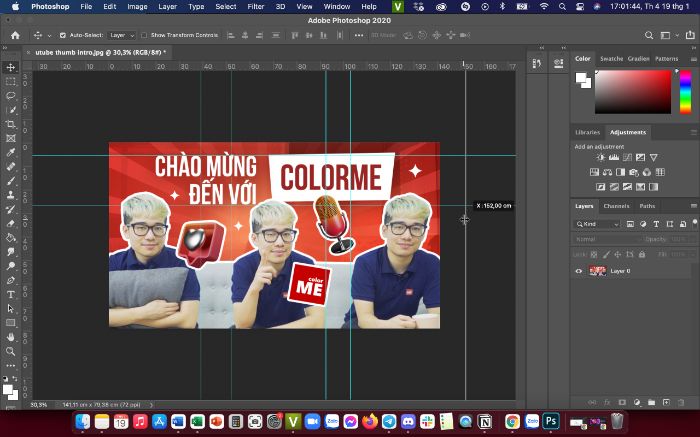
Task: Open the Select menu
Action: tap(226, 7)
